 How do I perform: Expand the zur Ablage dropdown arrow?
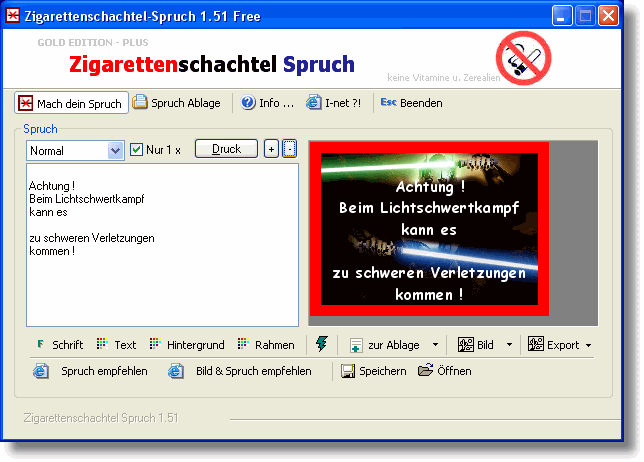pyautogui.click(x=435, y=345)
